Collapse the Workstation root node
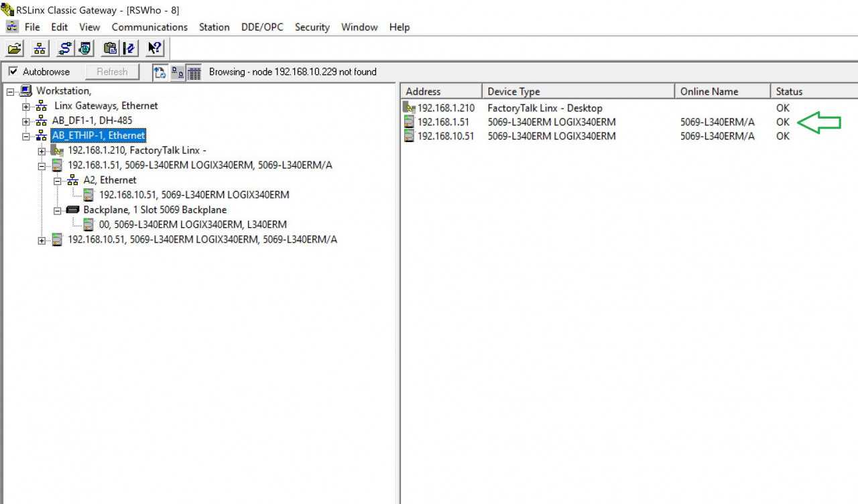858x504 pixels. pos(10,91)
